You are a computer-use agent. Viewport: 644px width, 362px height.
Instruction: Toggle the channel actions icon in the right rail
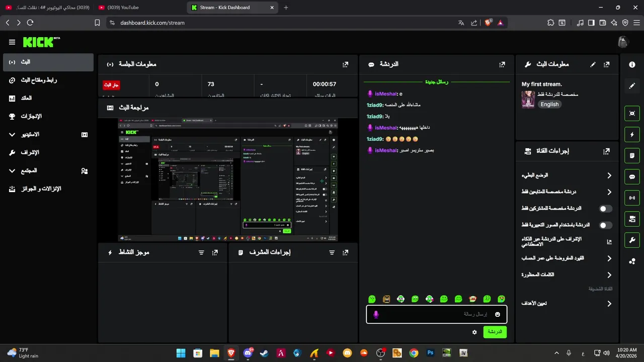click(x=632, y=219)
